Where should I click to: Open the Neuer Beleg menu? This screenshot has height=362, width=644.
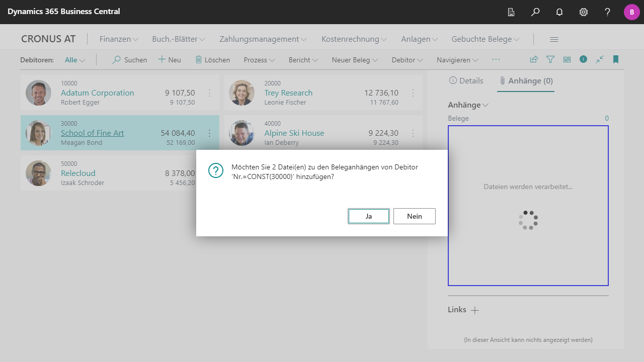click(x=355, y=60)
